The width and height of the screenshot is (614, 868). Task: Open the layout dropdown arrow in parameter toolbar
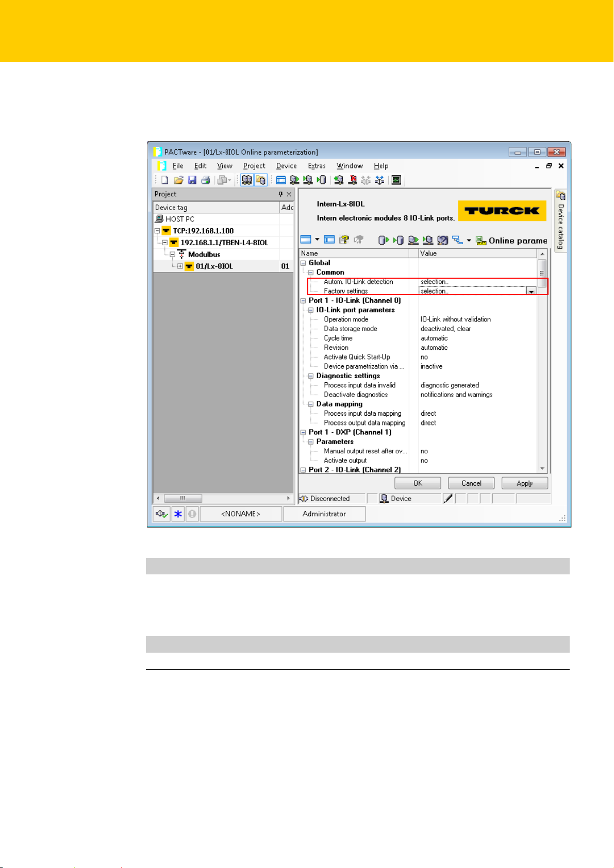(x=317, y=240)
